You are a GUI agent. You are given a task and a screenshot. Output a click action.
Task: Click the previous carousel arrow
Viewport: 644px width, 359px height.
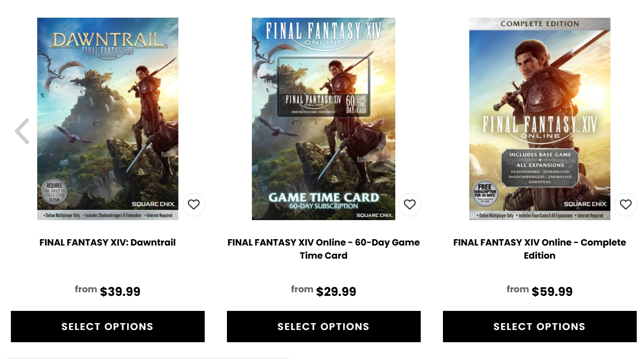point(22,131)
